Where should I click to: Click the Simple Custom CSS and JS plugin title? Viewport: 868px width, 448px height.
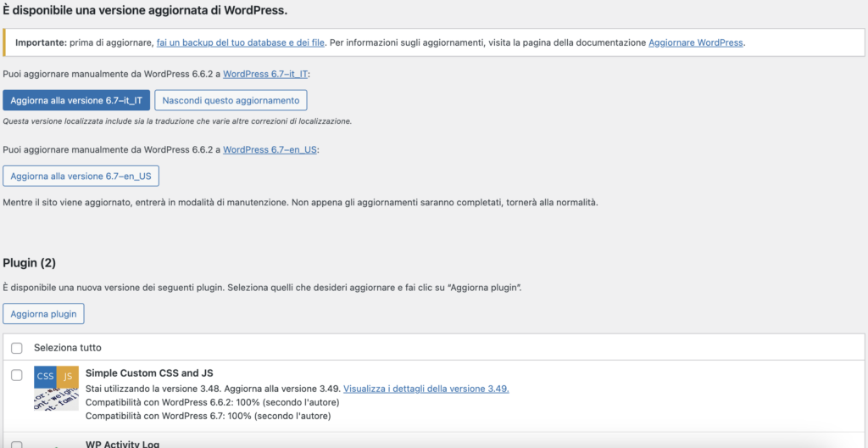[x=149, y=372]
